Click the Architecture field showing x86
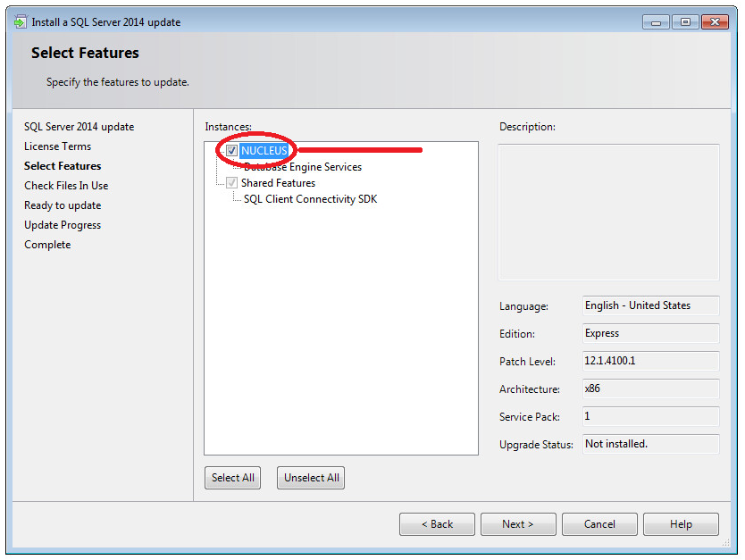Viewport: 745px width, 560px height. (650, 389)
